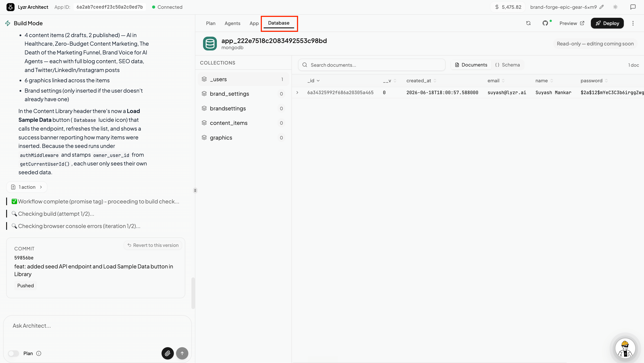Viewport: 644px width, 363px height.
Task: Click the database name app_222e7518c2083492553c98bd
Action: [274, 41]
